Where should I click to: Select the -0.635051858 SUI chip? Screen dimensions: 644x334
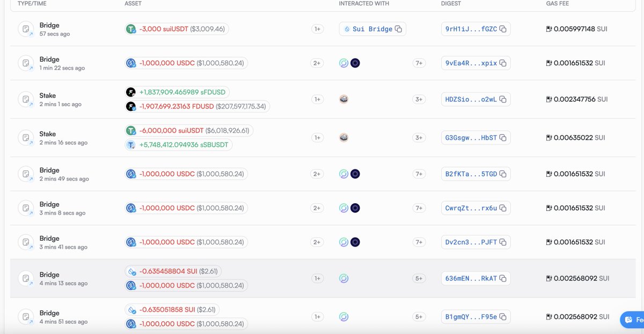(x=172, y=310)
